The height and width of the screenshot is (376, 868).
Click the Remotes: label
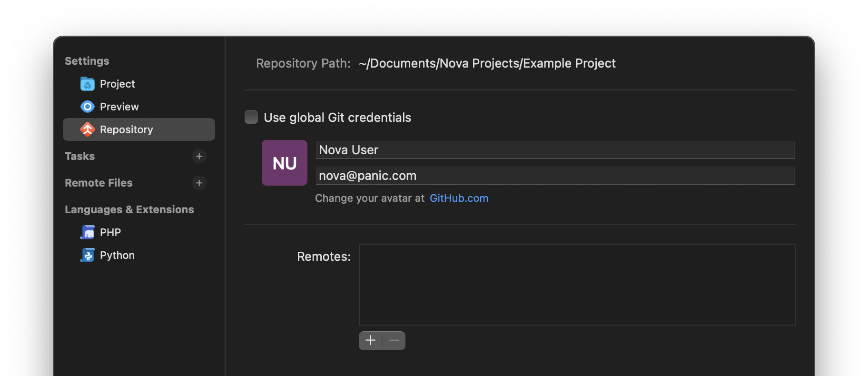click(x=324, y=257)
